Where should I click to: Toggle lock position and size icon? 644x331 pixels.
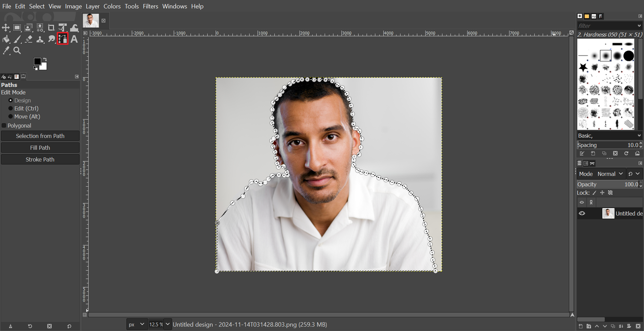click(602, 193)
